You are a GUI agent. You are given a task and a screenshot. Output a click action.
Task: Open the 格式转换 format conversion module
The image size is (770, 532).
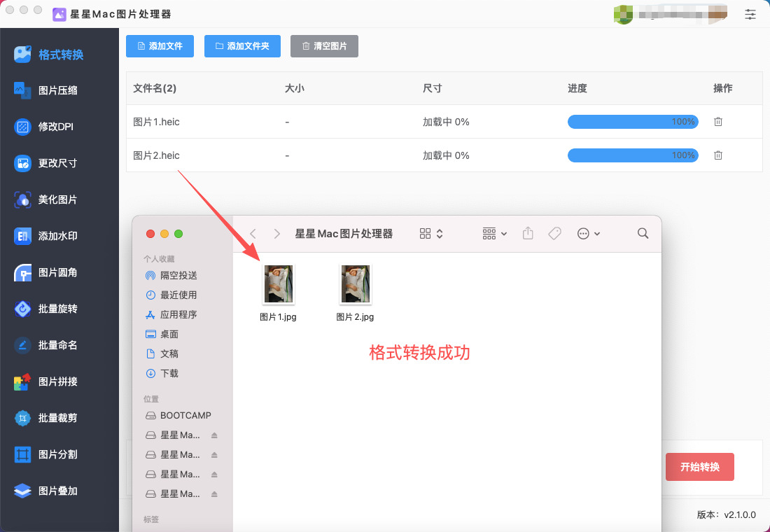48,54
